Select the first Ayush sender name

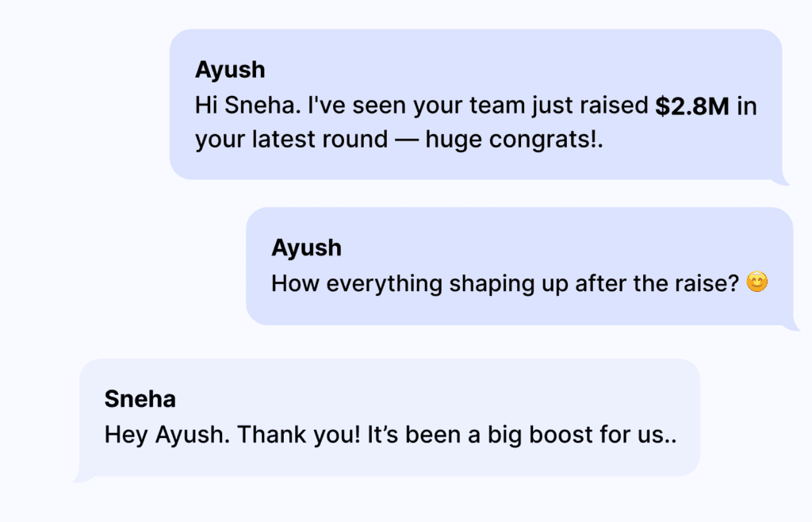pos(230,70)
